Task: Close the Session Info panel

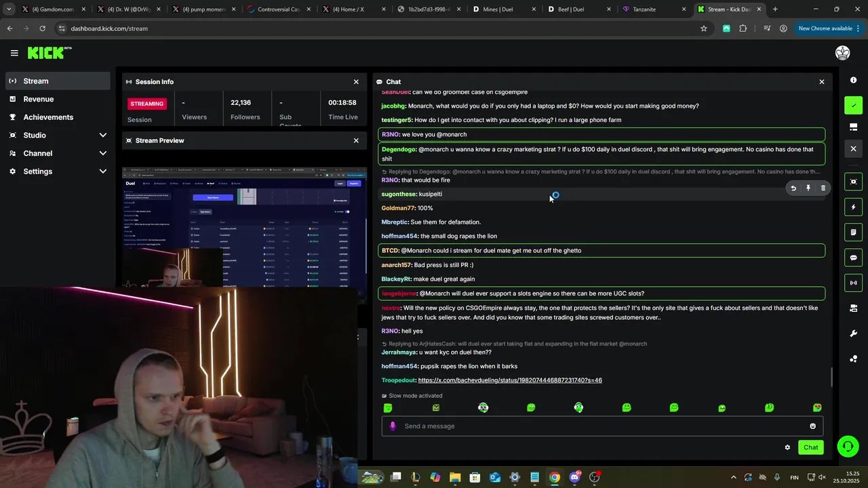Action: 356,81
